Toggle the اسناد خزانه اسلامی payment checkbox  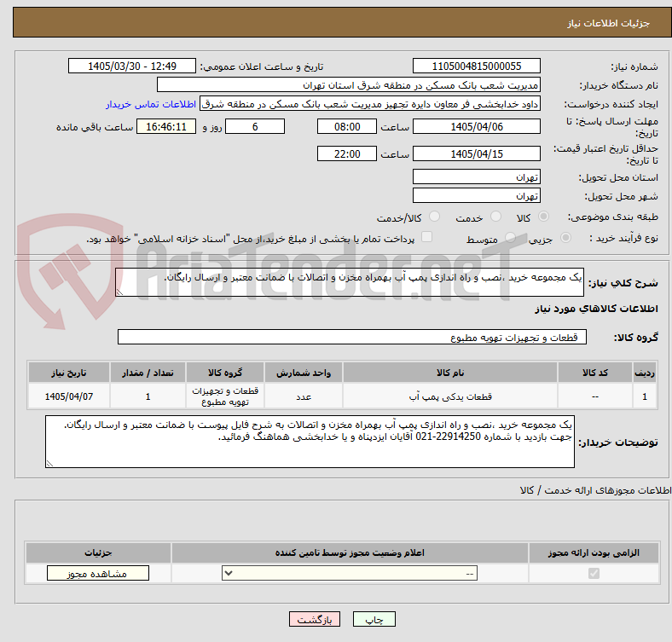[427, 237]
